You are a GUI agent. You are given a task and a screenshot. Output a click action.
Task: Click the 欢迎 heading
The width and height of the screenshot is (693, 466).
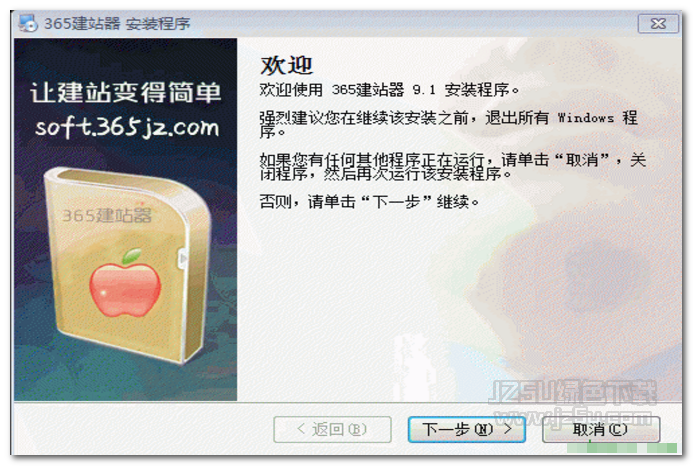pos(286,65)
